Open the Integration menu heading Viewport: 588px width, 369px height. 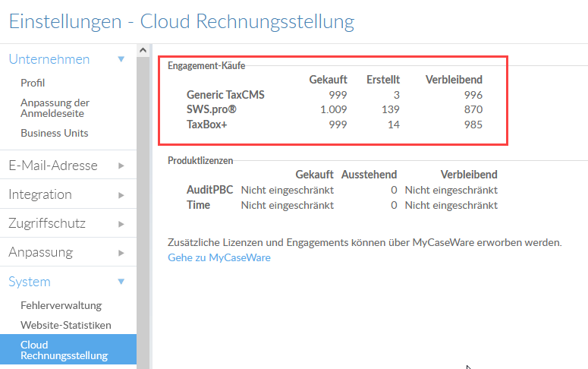pos(40,195)
